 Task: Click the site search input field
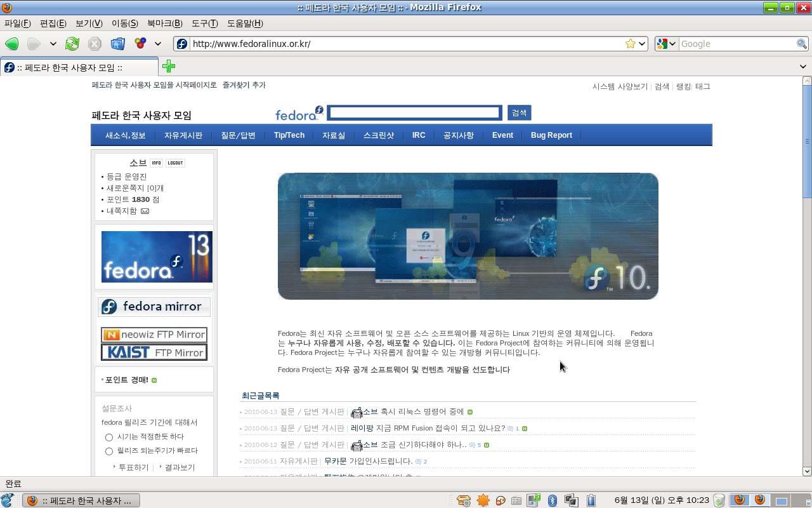point(415,112)
